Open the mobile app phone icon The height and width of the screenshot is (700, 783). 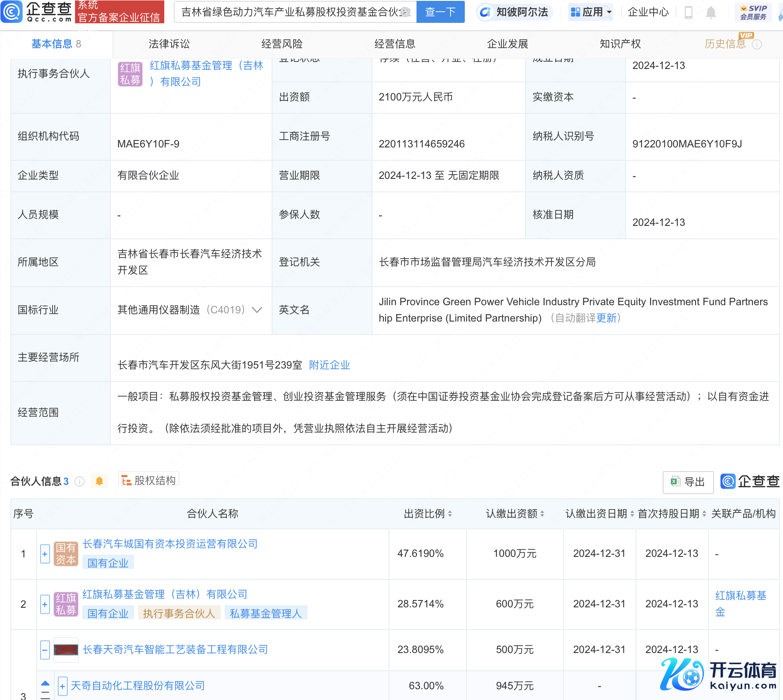689,12
